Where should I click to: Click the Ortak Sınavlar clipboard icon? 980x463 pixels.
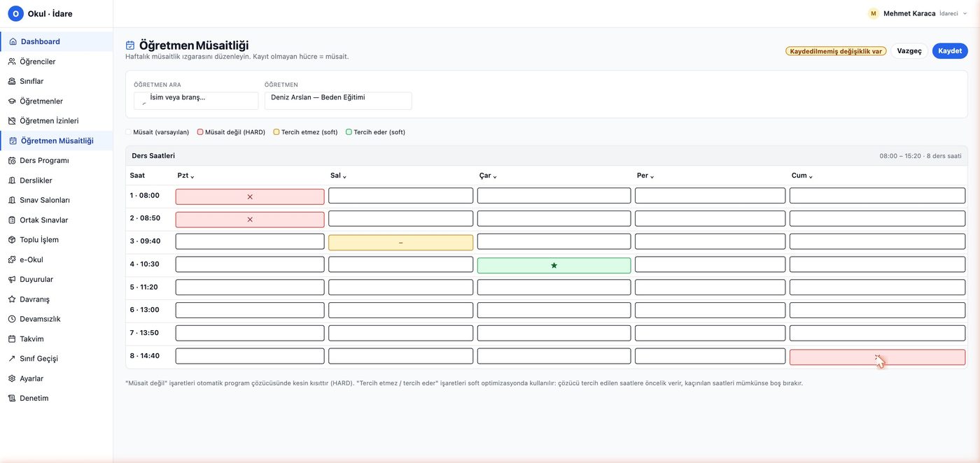12,220
